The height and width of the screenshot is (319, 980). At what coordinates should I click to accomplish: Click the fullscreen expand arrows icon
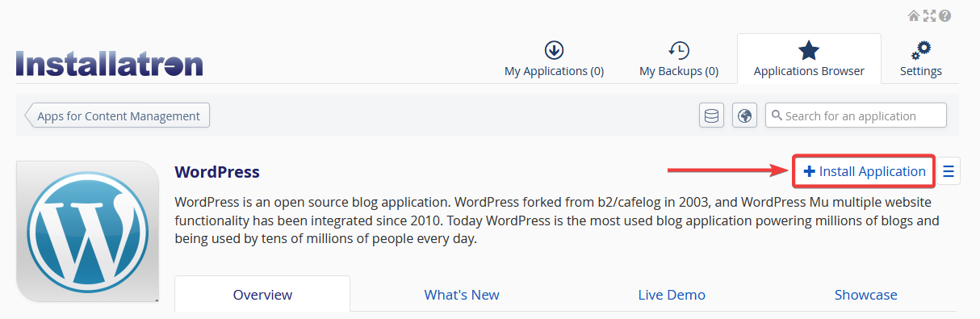[x=929, y=15]
